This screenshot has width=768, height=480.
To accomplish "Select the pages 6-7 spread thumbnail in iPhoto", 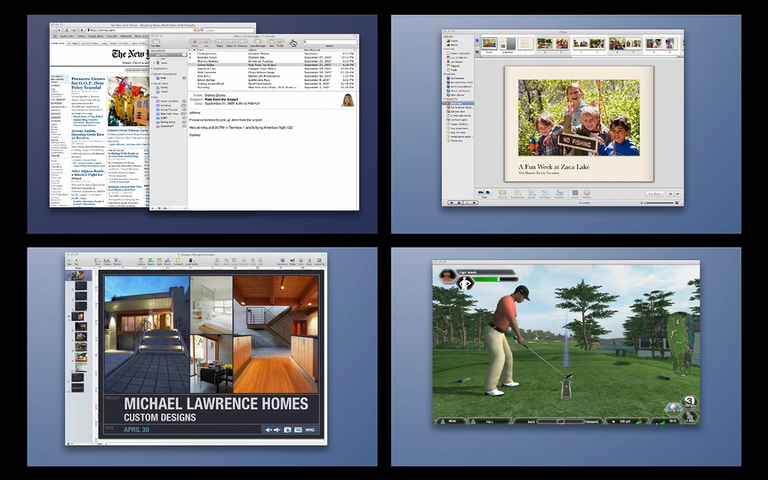I will point(625,44).
